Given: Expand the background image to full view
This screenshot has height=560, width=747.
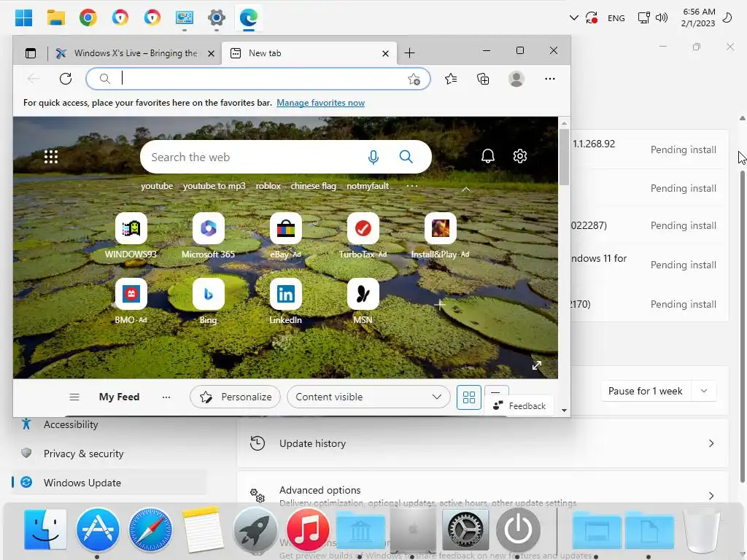Looking at the screenshot, I should click(x=537, y=365).
